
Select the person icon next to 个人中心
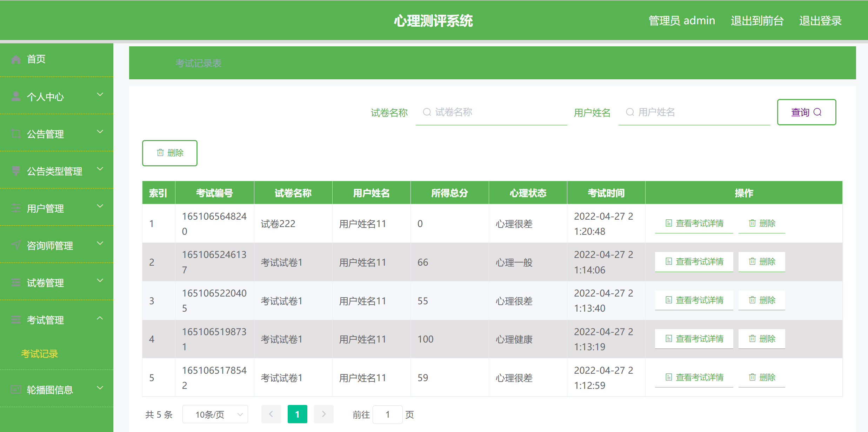click(16, 96)
